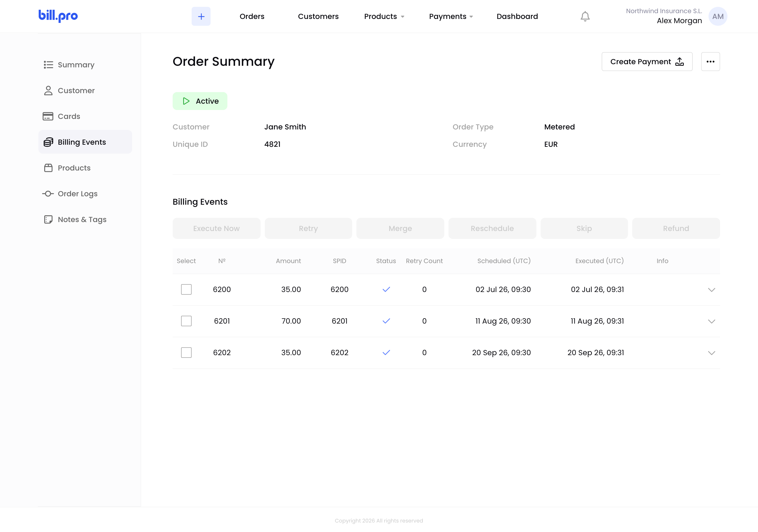Click the Unique ID value 4821

pos(272,144)
